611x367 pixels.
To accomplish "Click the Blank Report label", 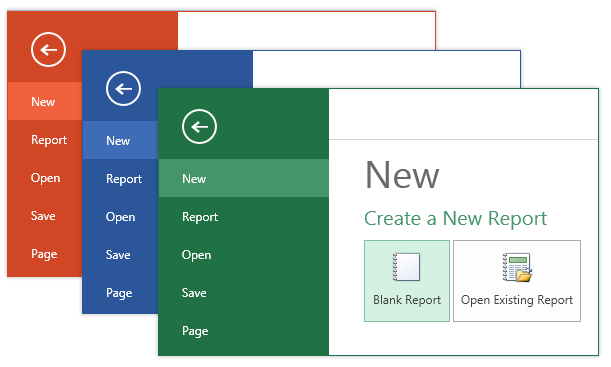I will pyautogui.click(x=407, y=300).
